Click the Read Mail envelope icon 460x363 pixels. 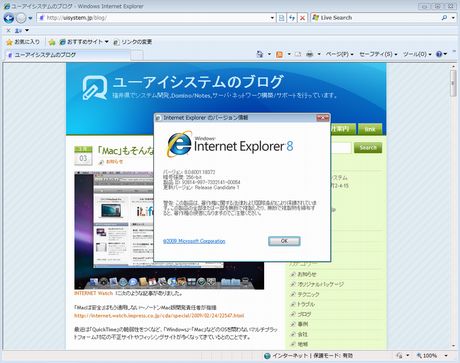coord(298,54)
